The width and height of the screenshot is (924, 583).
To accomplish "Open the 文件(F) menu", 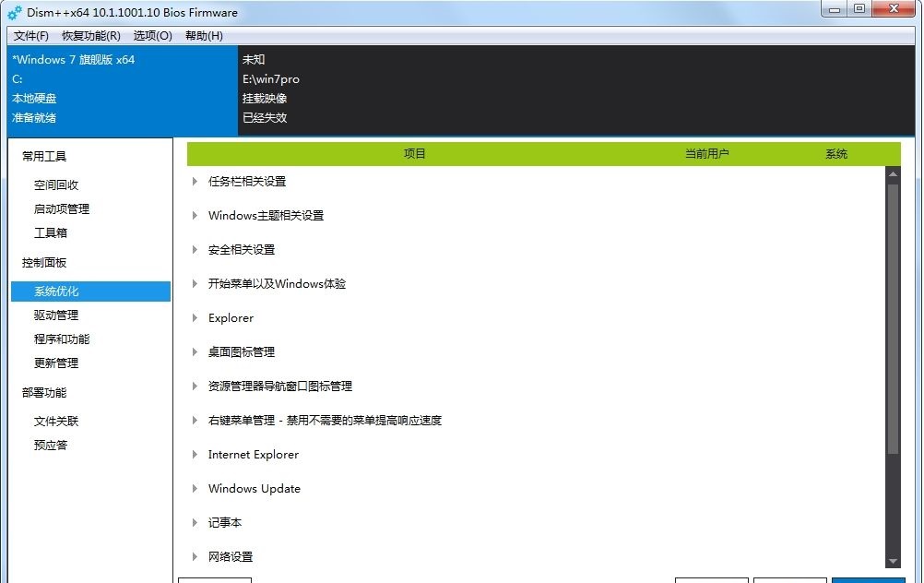I will coord(30,35).
